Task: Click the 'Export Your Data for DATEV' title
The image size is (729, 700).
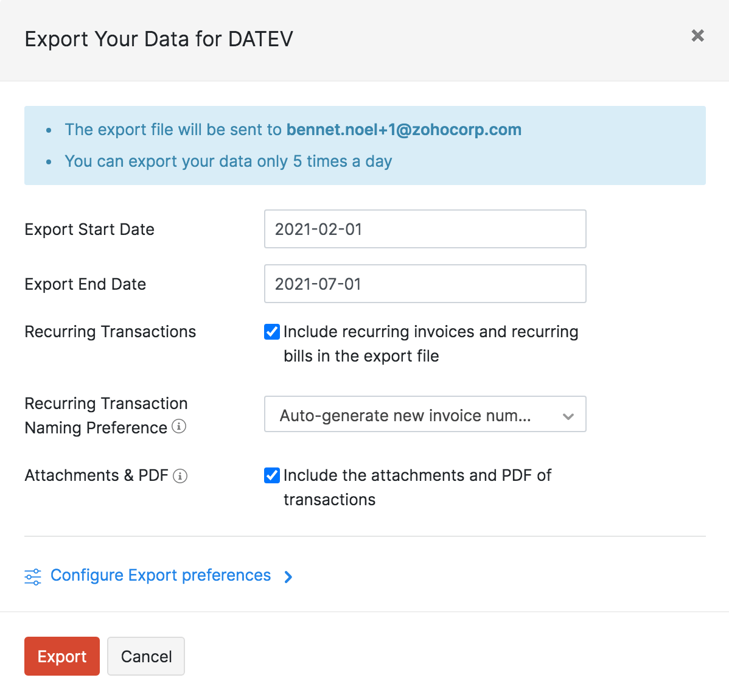Action: (159, 39)
